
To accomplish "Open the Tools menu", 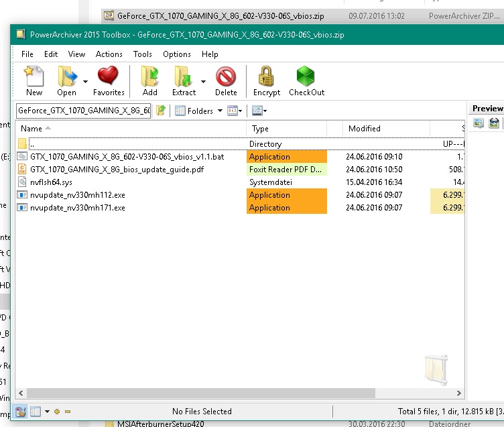I will (x=142, y=54).
